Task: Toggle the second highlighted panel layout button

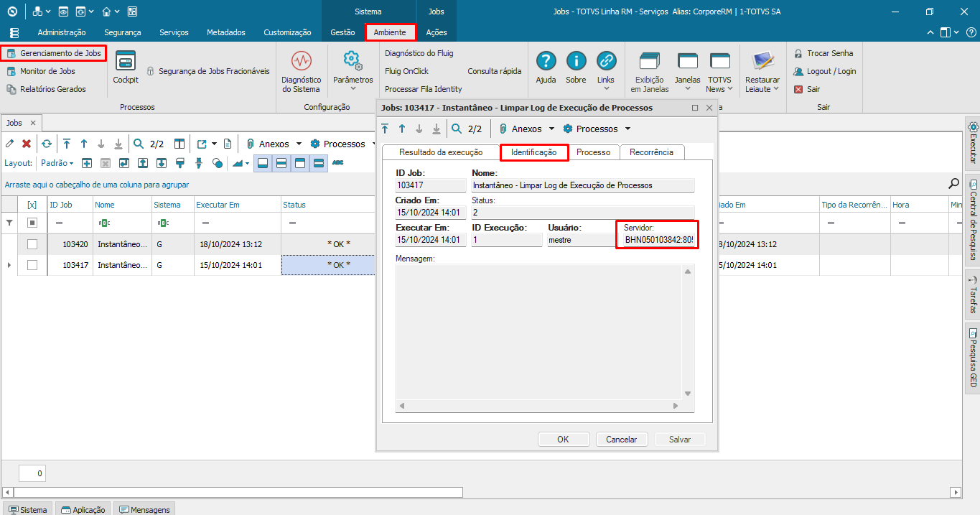Action: [281, 163]
